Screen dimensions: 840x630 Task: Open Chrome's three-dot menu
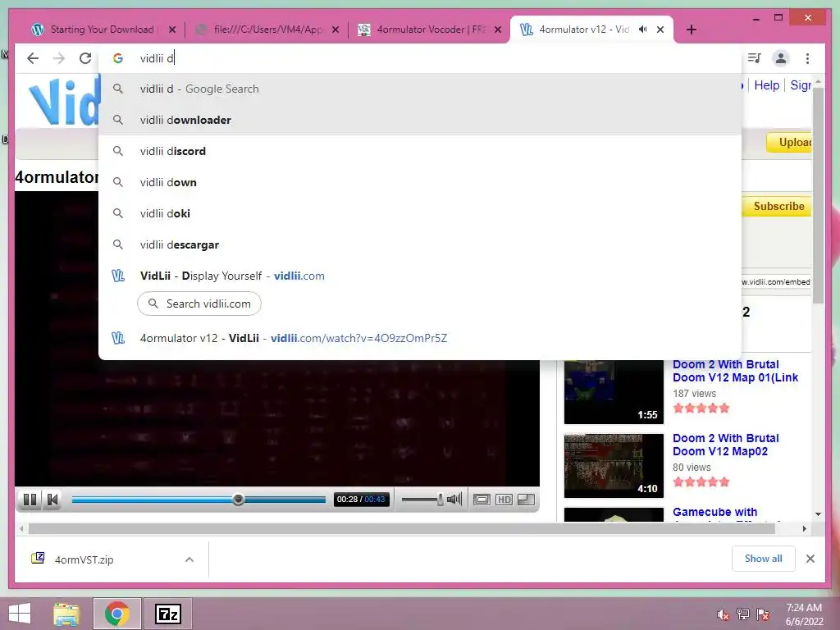(x=807, y=58)
